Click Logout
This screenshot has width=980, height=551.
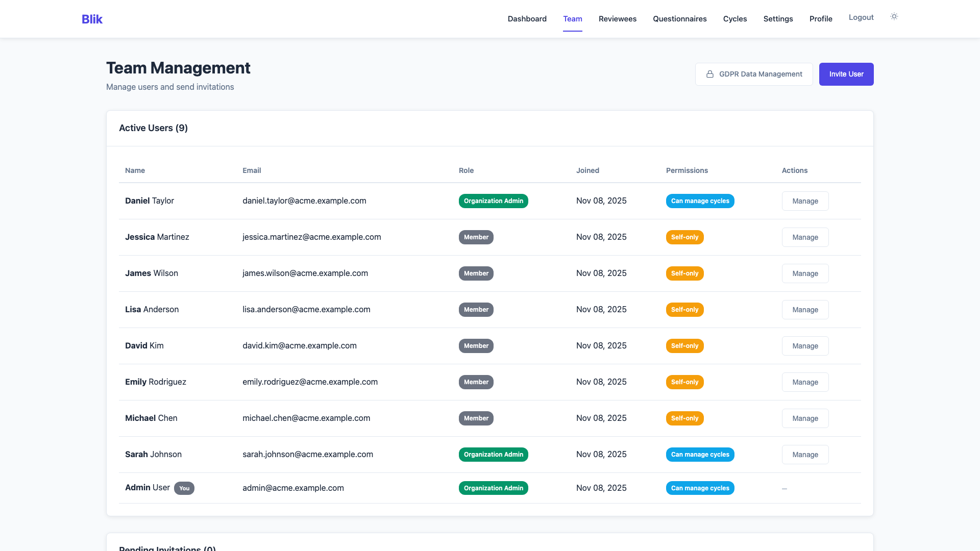(861, 17)
